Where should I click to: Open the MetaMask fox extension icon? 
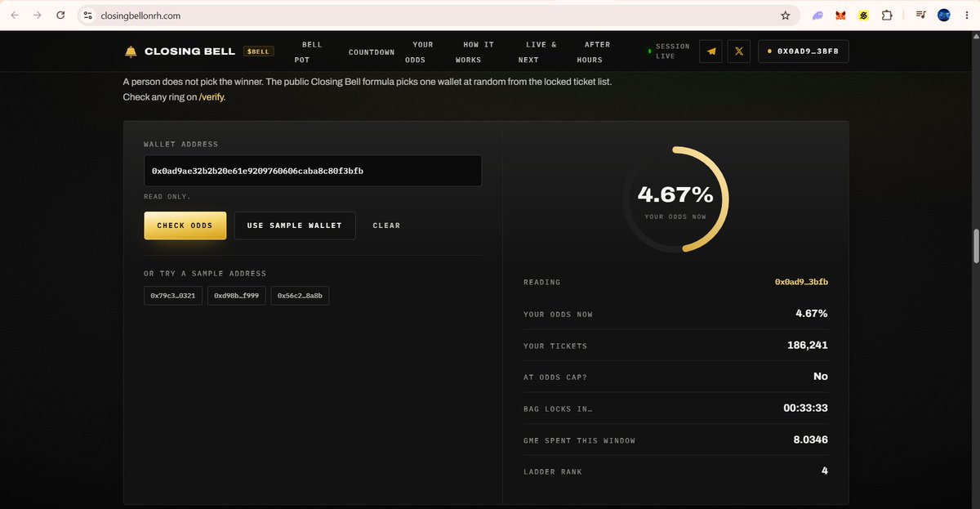(840, 15)
